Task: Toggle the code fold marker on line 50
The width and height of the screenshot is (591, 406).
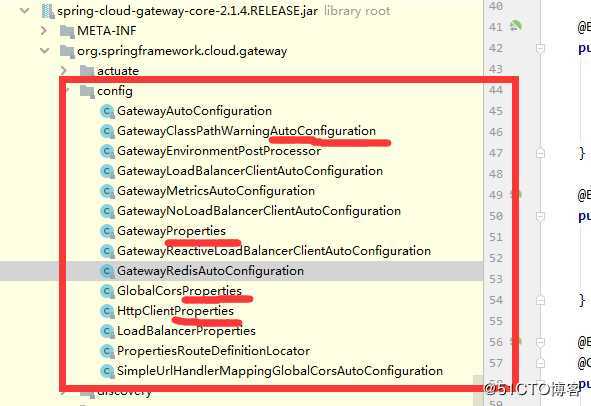Action: pyautogui.click(x=540, y=216)
